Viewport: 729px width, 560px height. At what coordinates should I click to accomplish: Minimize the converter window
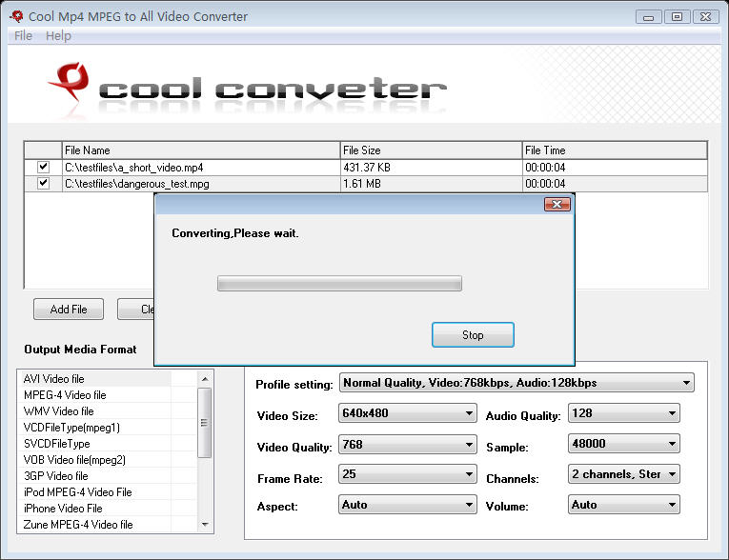pos(649,17)
